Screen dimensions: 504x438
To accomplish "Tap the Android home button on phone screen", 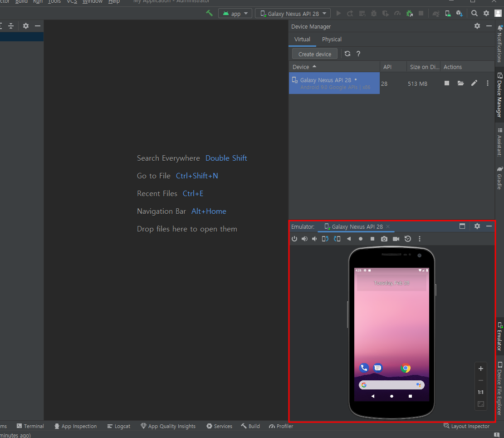I will tap(391, 396).
